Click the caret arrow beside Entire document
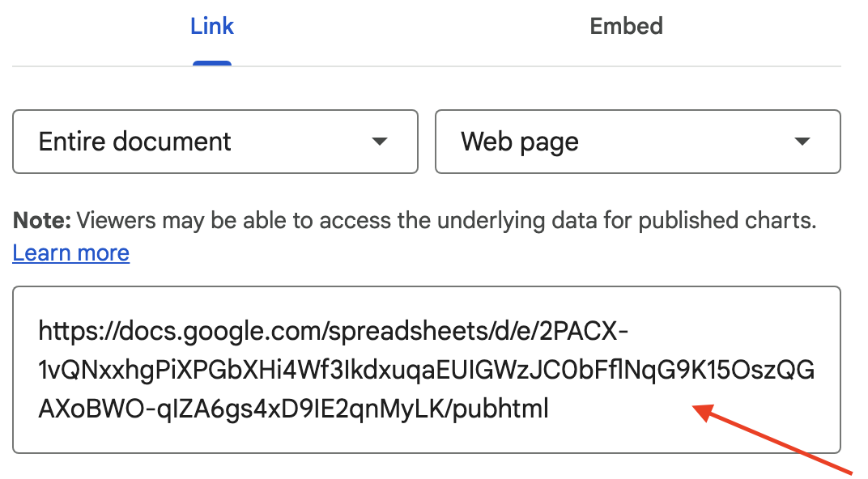The image size is (868, 479). click(x=379, y=142)
